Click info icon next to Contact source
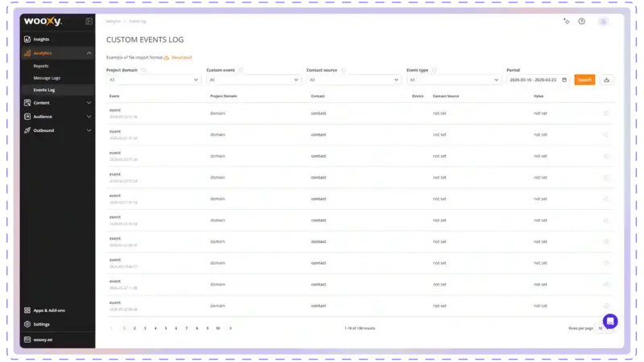This screenshot has width=644, height=362. point(343,70)
